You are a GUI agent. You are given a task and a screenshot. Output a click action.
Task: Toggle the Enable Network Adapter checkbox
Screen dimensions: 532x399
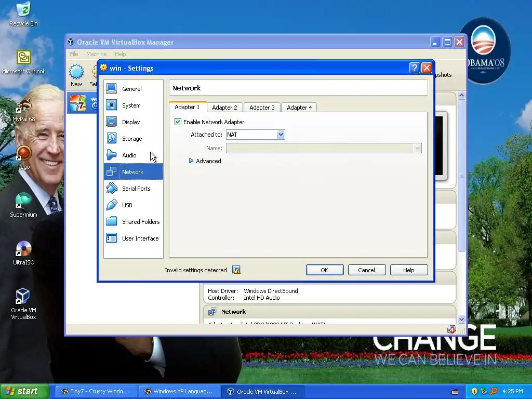(178, 122)
